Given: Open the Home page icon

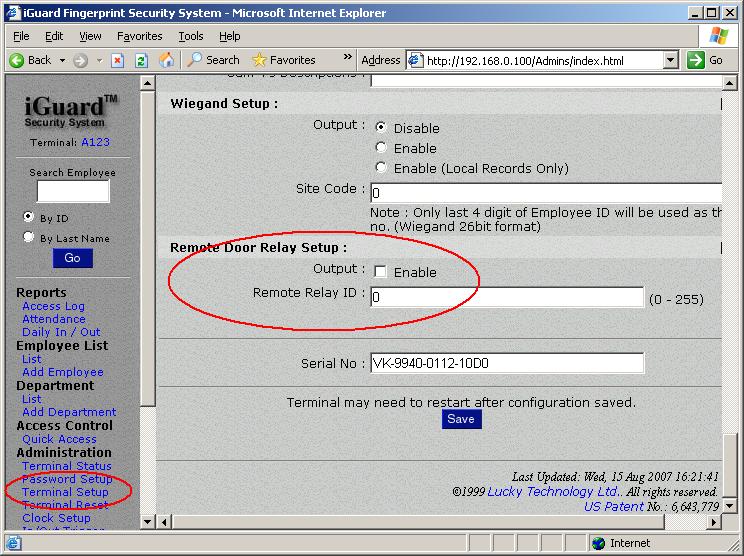Looking at the screenshot, I should coord(166,60).
